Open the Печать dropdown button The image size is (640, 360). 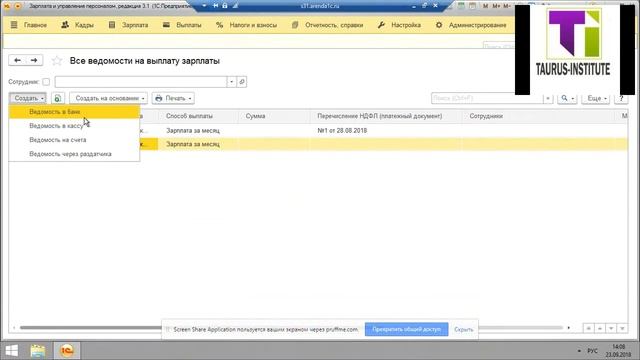pyautogui.click(x=173, y=98)
